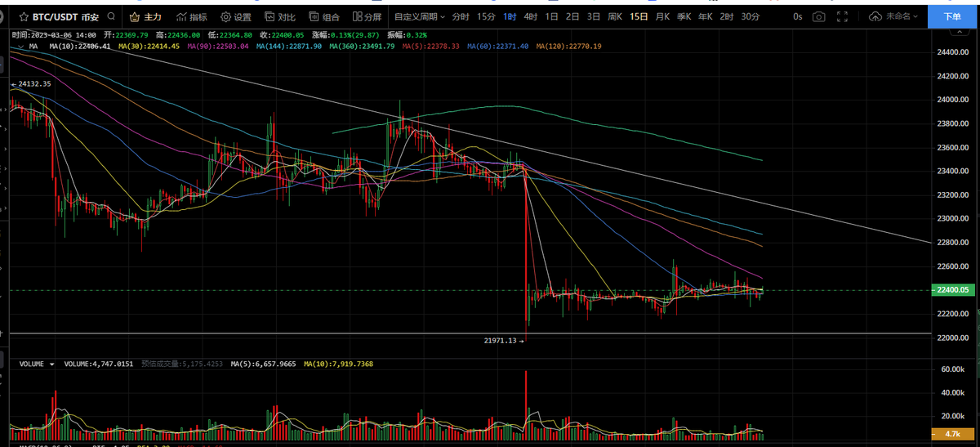Take a chart snapshot with camera icon
The height and width of the screenshot is (447, 980).
(819, 16)
